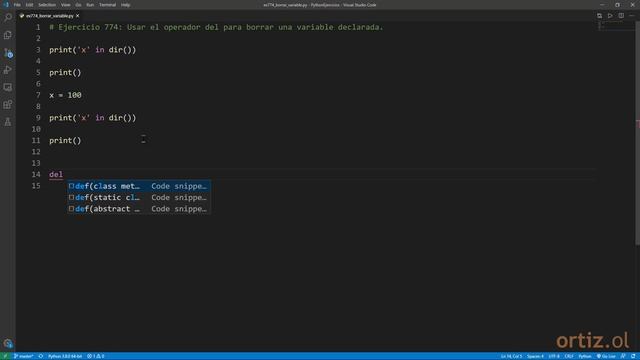The height and width of the screenshot is (360, 640).
Task: Place cursor on line 7 'x = 100'
Action: [x=65, y=95]
